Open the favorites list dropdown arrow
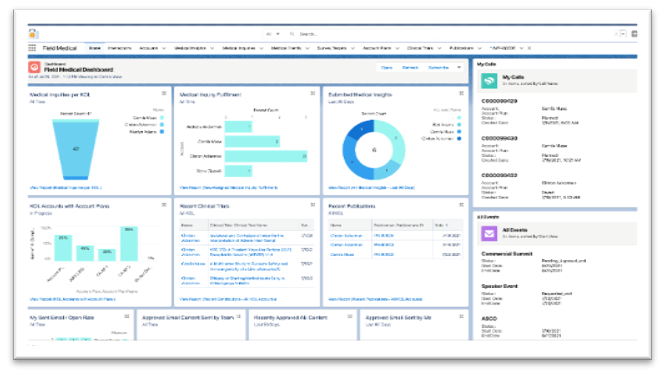The height and width of the screenshot is (375, 664). pos(623,34)
